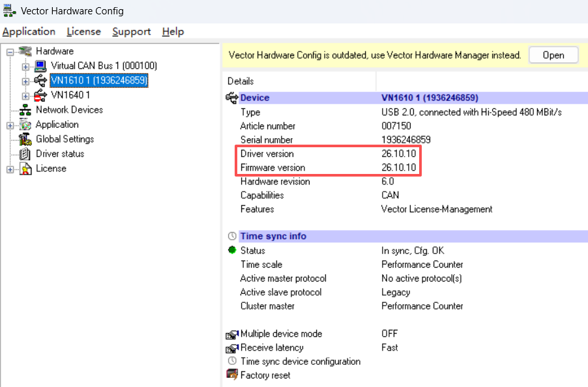Expand the VN1640 1 device node
Image resolution: width=588 pixels, height=387 pixels.
point(25,96)
